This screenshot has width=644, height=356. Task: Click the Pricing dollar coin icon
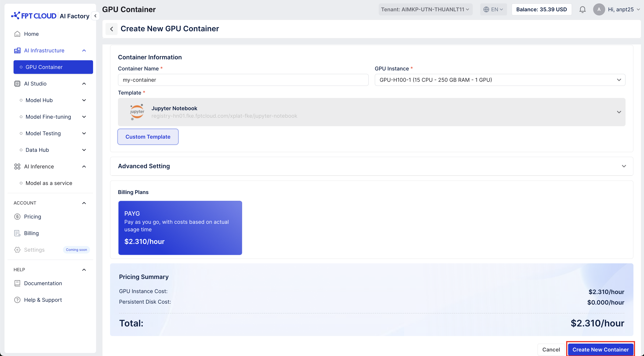click(x=17, y=216)
